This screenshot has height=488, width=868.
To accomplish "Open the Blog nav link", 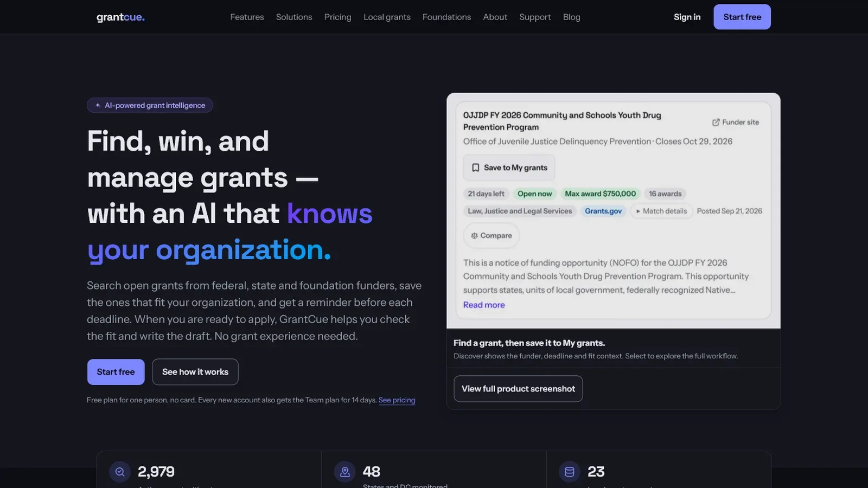I will [571, 17].
